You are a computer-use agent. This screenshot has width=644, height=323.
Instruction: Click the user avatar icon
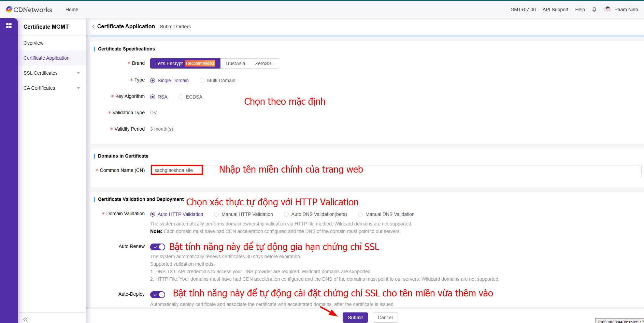tap(607, 10)
